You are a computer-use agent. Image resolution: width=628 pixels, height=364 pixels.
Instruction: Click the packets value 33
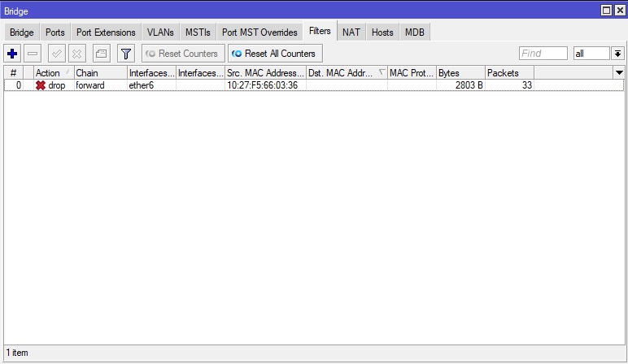527,85
